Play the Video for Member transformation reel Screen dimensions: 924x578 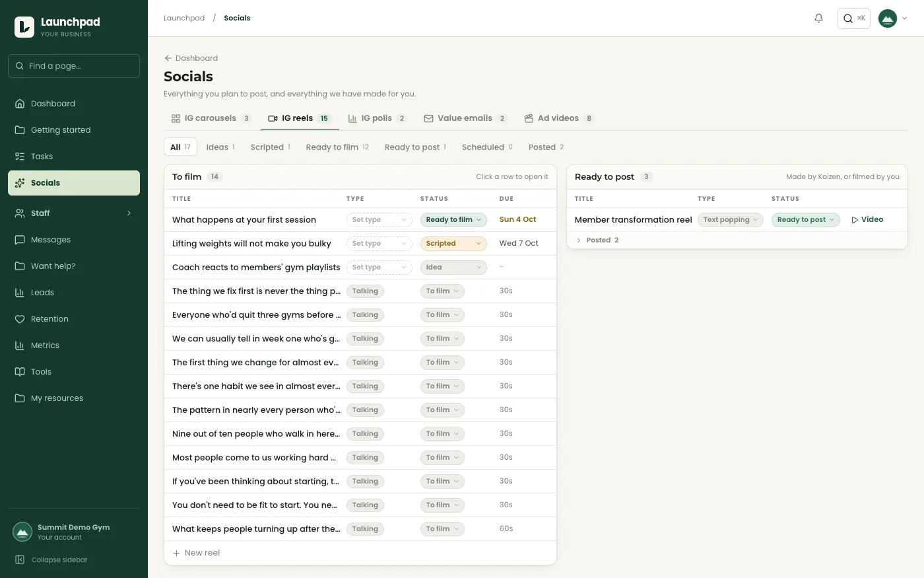pos(867,220)
